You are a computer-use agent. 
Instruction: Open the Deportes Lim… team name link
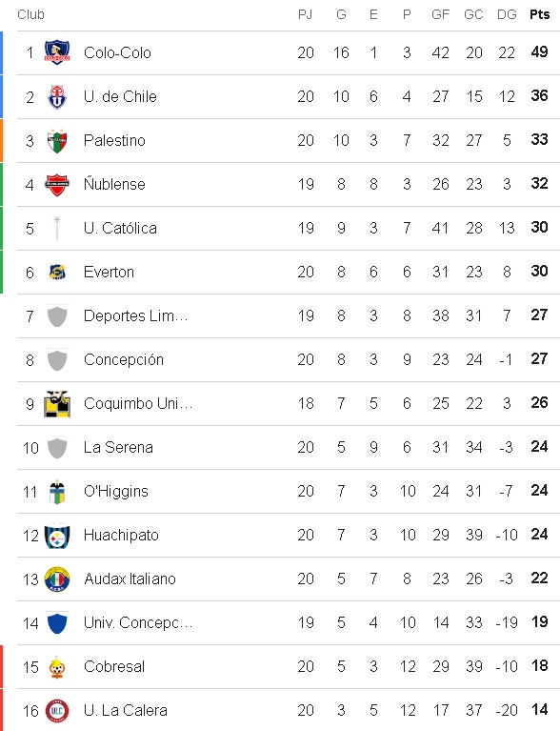(136, 315)
